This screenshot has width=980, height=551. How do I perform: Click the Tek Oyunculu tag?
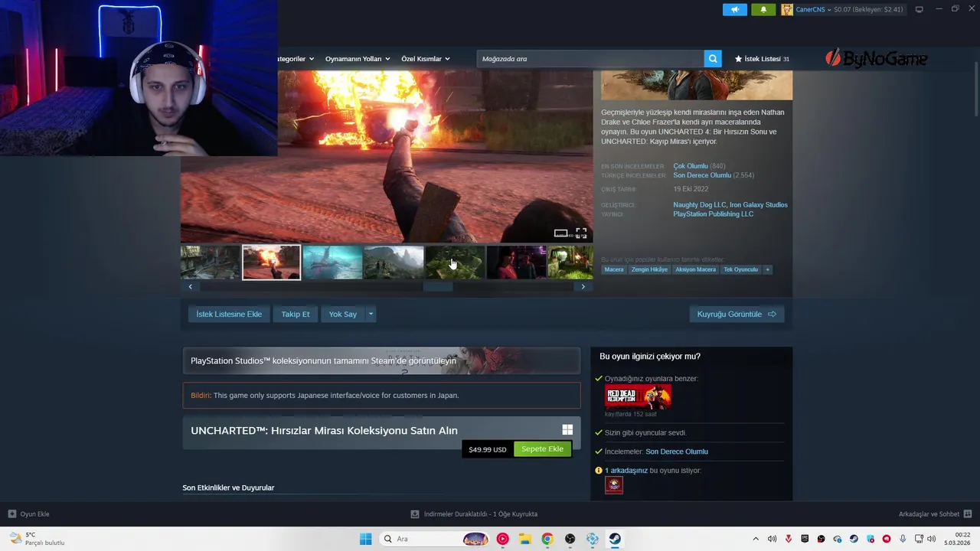(x=740, y=269)
